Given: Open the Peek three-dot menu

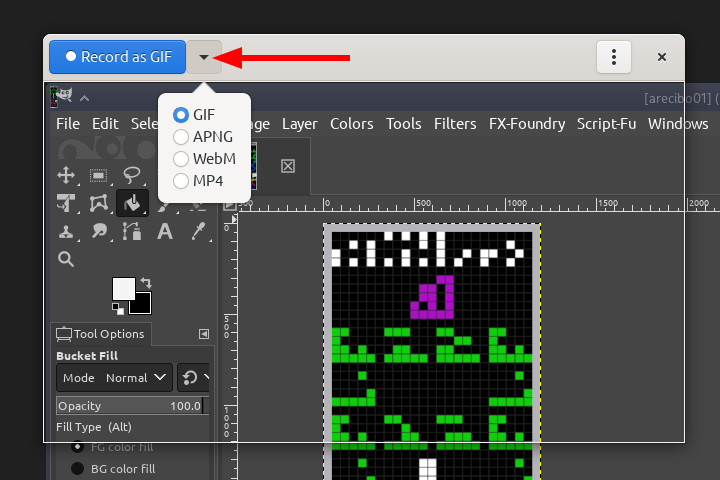Looking at the screenshot, I should [614, 57].
